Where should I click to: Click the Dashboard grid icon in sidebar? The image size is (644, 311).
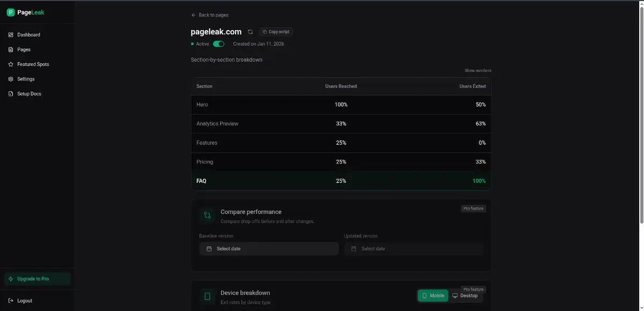tap(11, 35)
